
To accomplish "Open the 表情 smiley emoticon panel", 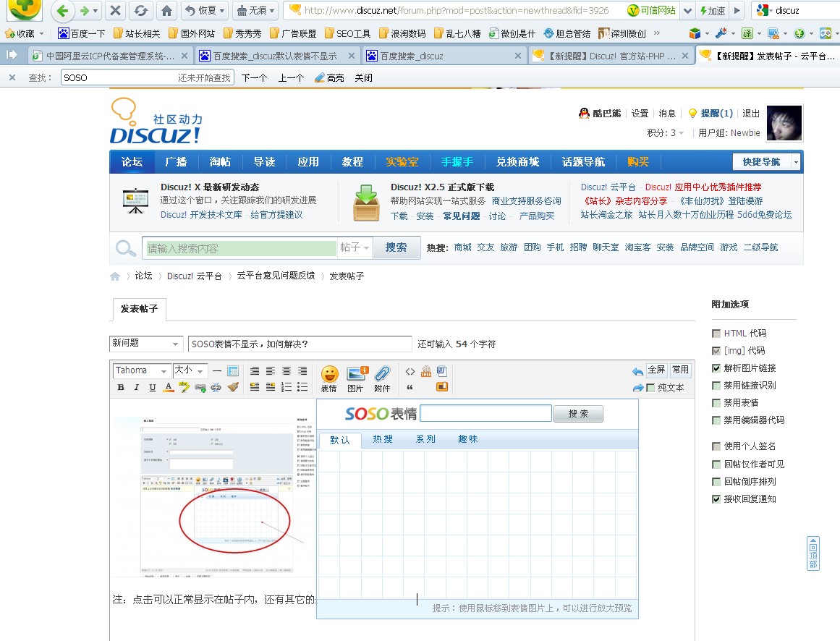I will 329,379.
